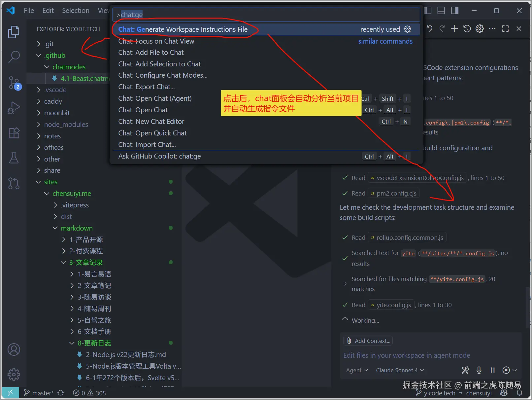Click the remote window indicator in status bar
The height and width of the screenshot is (400, 532).
pos(10,393)
